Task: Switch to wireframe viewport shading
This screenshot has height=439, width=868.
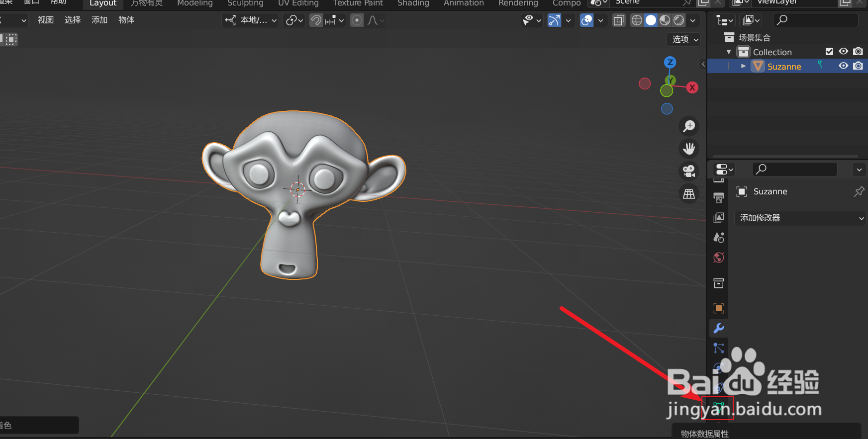Action: coord(637,20)
